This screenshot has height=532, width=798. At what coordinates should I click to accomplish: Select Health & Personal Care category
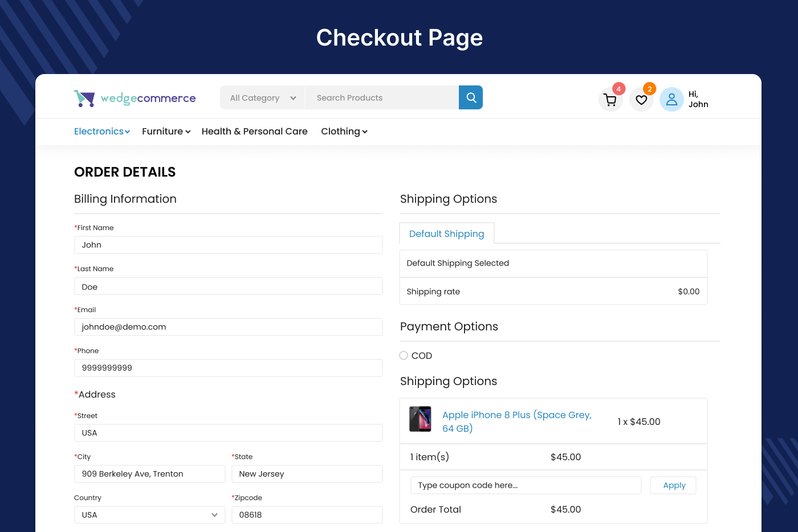pos(254,131)
